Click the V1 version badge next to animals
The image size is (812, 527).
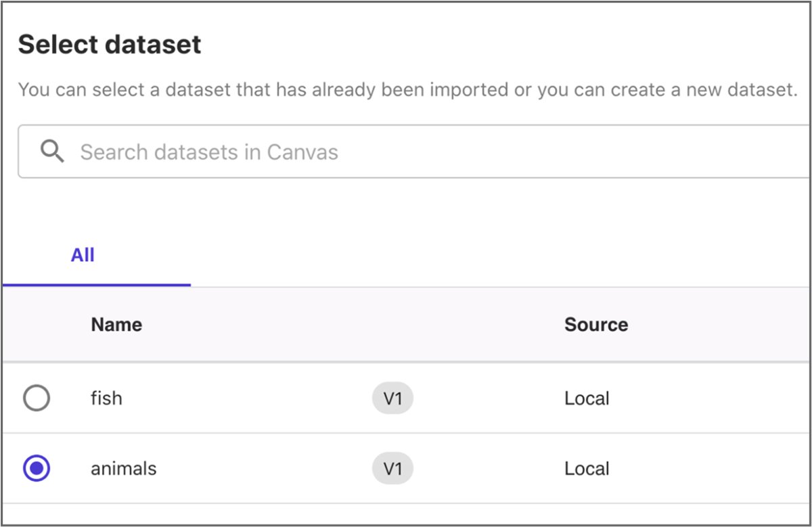pos(392,468)
